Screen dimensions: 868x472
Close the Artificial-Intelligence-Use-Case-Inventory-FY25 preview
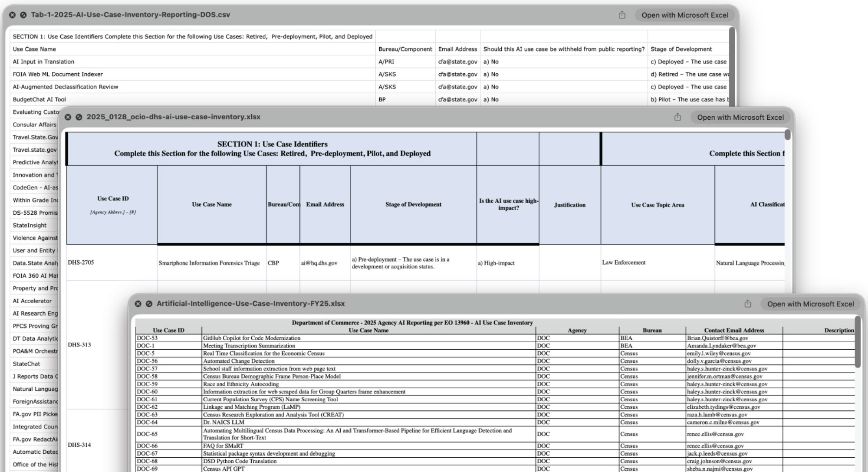[138, 304]
